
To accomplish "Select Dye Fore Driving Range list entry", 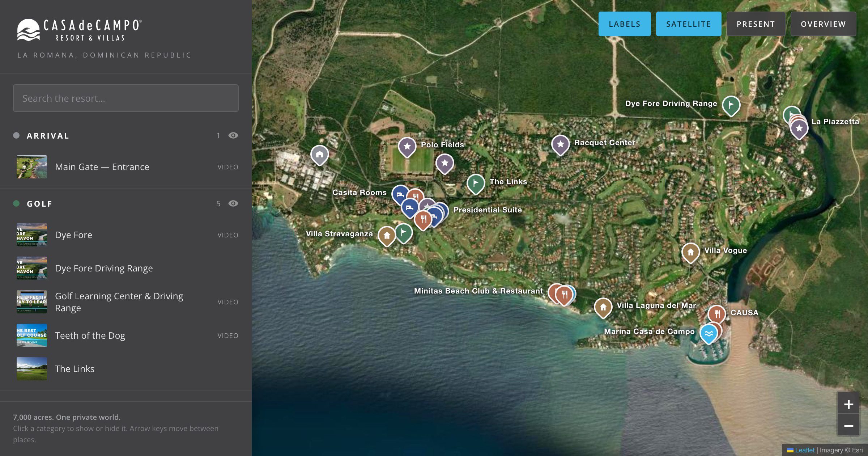I will tap(126, 268).
